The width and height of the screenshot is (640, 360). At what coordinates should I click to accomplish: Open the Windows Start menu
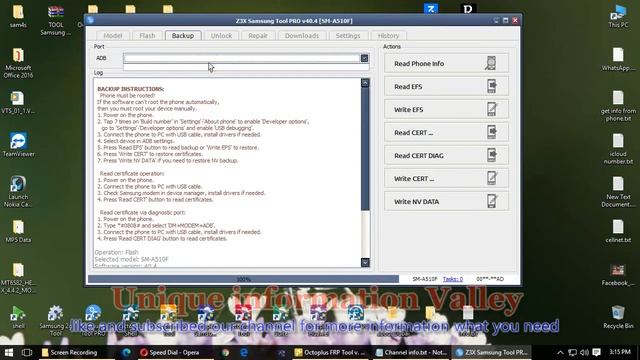9,352
